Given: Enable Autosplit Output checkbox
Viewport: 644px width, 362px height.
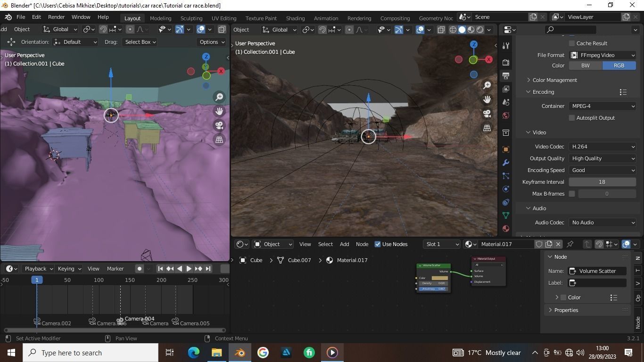Looking at the screenshot, I should coord(572,118).
